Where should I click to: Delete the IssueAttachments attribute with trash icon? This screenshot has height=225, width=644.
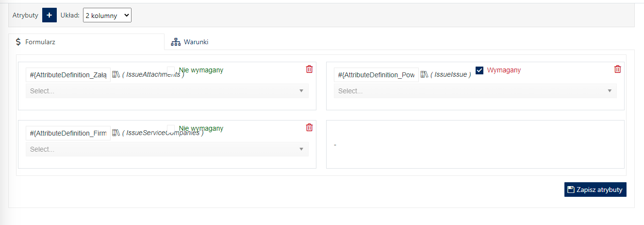click(309, 69)
